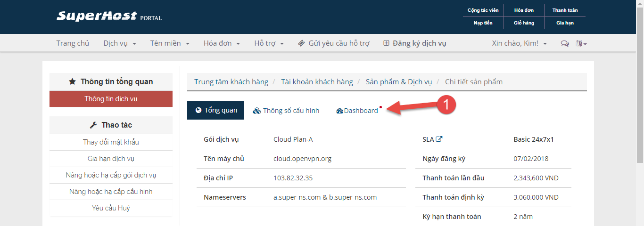644x226 pixels.
Task: Click the cubes icon for Thông số cấu hình
Action: (257, 111)
